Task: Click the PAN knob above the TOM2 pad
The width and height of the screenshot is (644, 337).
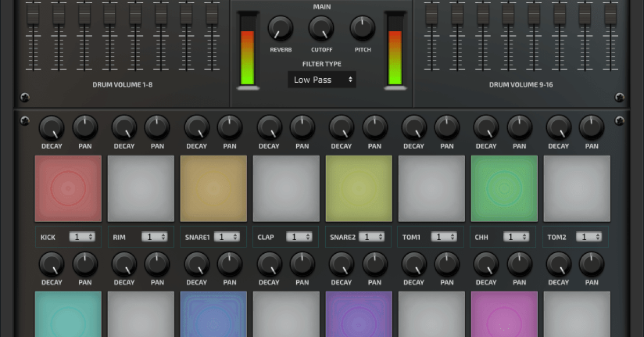Action: tap(591, 128)
